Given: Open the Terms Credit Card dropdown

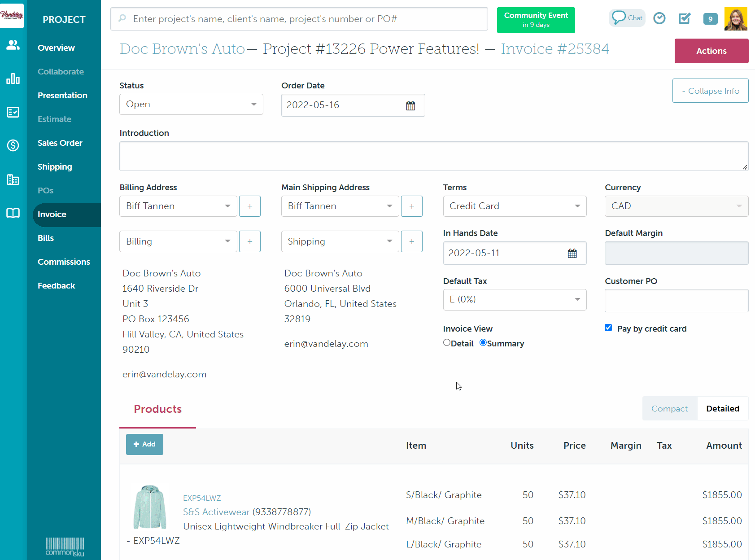Looking at the screenshot, I should tap(515, 206).
